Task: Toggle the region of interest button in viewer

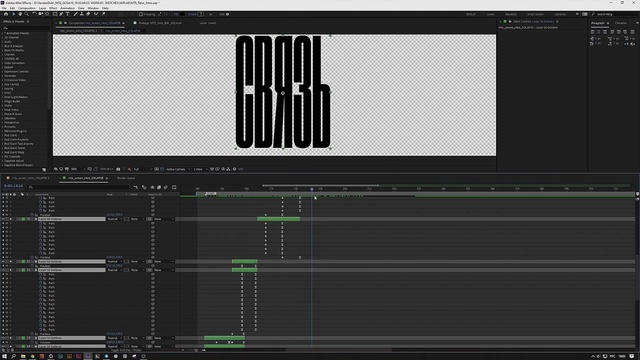Action: coord(156,169)
